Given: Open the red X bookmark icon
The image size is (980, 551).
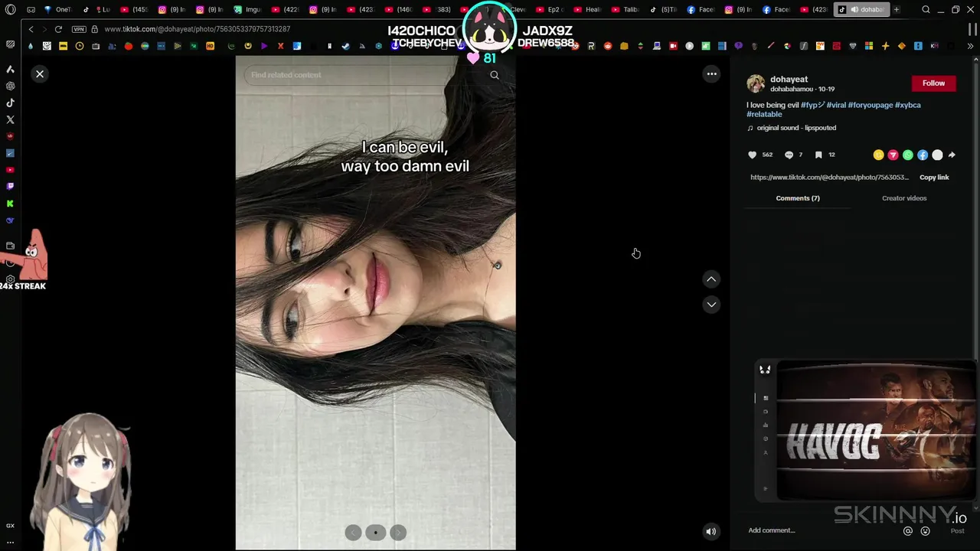Looking at the screenshot, I should (280, 47).
